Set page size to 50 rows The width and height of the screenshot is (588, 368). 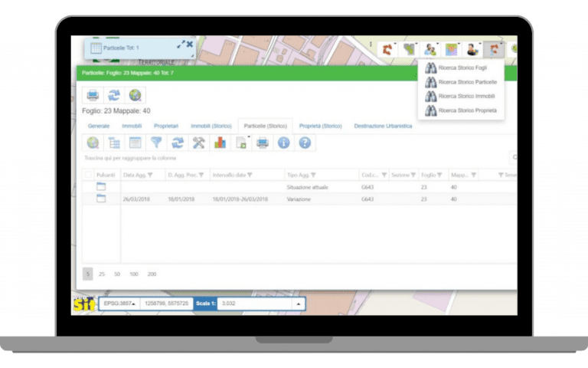click(x=117, y=274)
